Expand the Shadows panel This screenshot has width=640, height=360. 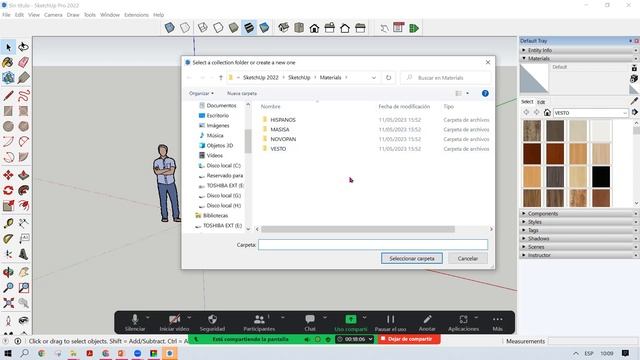click(x=579, y=238)
